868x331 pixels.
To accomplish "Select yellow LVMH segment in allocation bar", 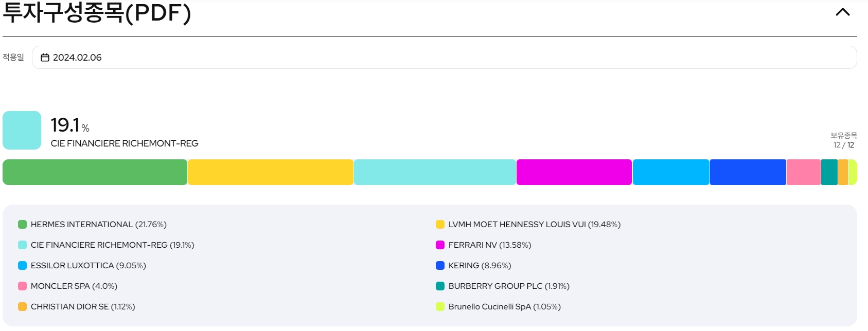I will click(x=271, y=172).
